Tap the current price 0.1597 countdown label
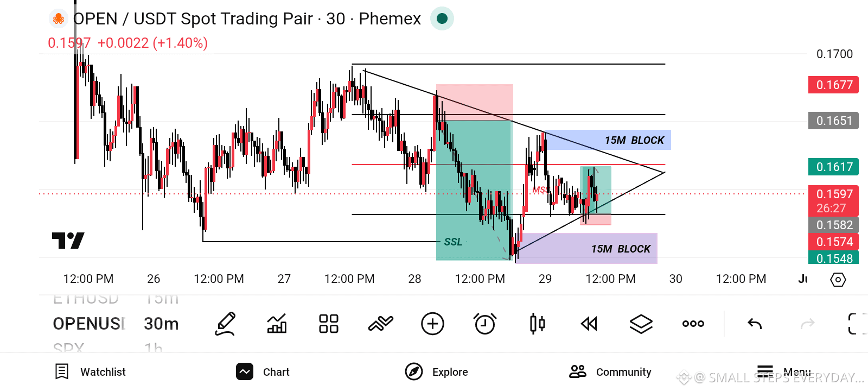Screen dimensions: 868x391 pos(834,201)
